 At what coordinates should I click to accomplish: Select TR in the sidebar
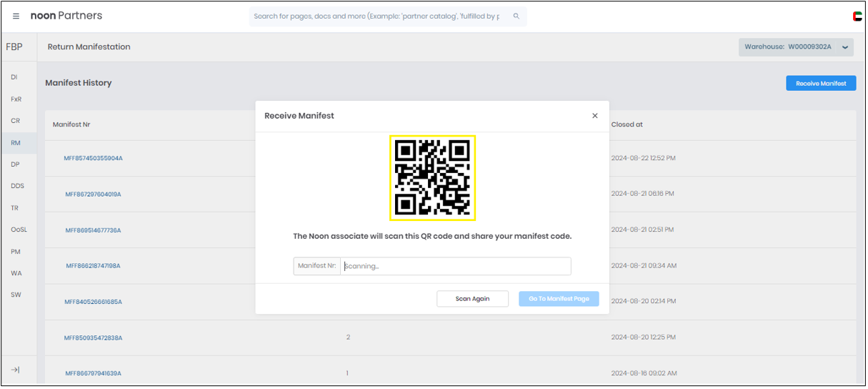(14, 208)
